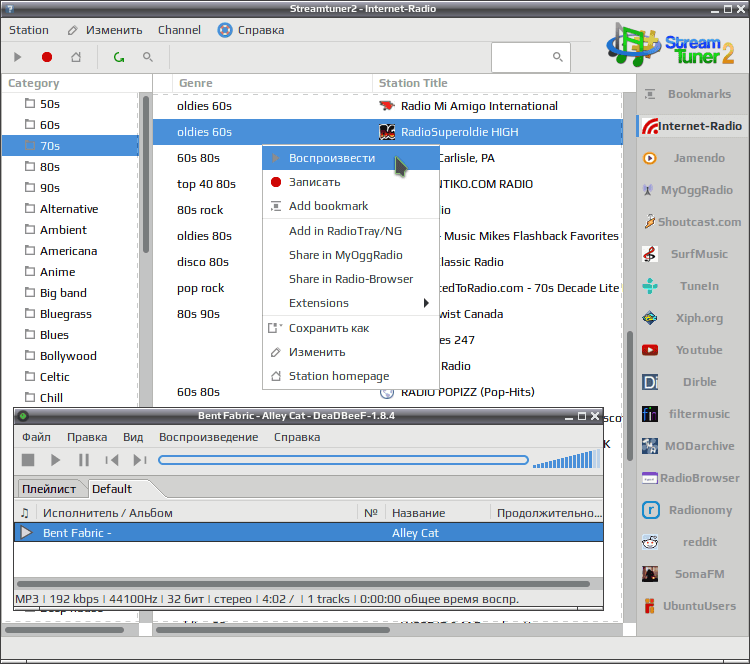
Task: Open Справка menu in Streamtuner2
Action: 251,30
